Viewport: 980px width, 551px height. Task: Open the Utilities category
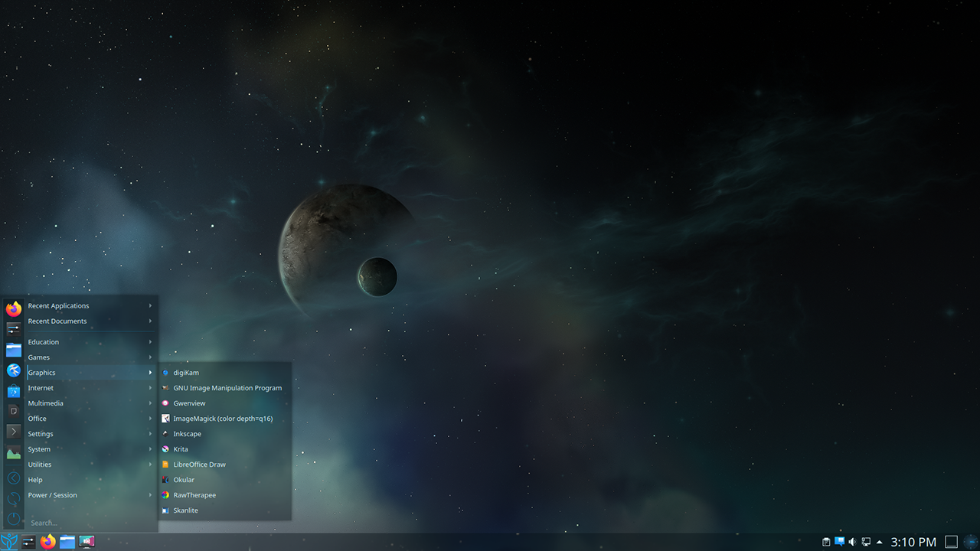tap(91, 465)
